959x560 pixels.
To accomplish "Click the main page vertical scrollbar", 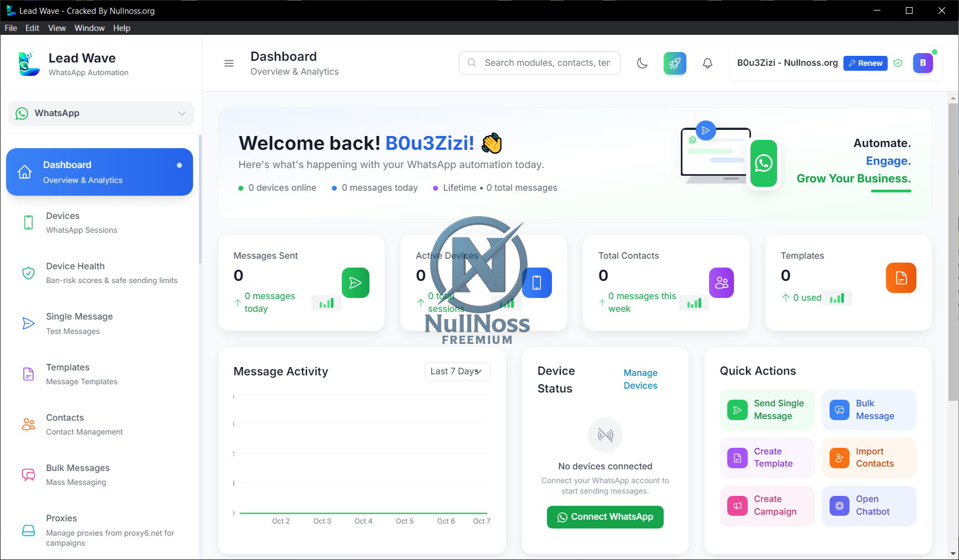I will coord(953,252).
